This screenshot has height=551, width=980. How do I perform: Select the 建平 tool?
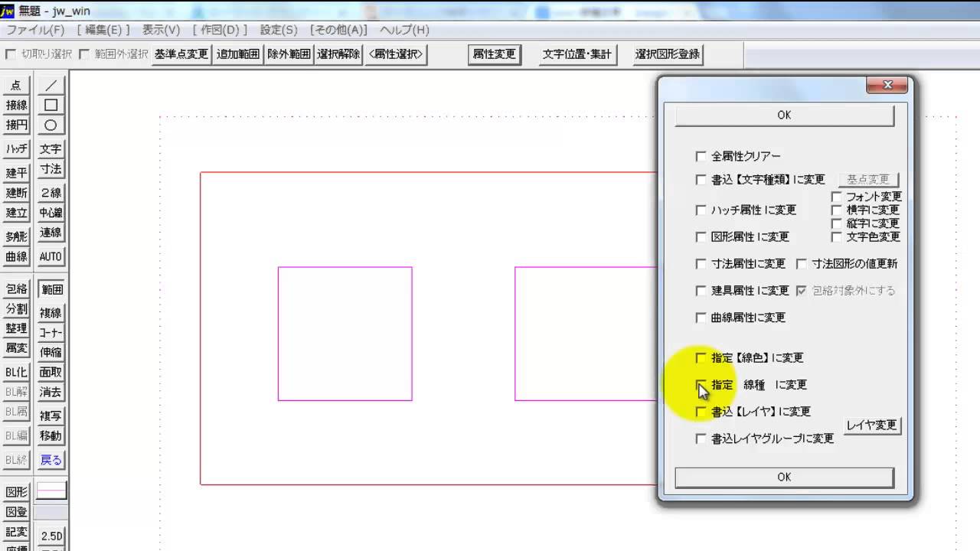click(16, 173)
